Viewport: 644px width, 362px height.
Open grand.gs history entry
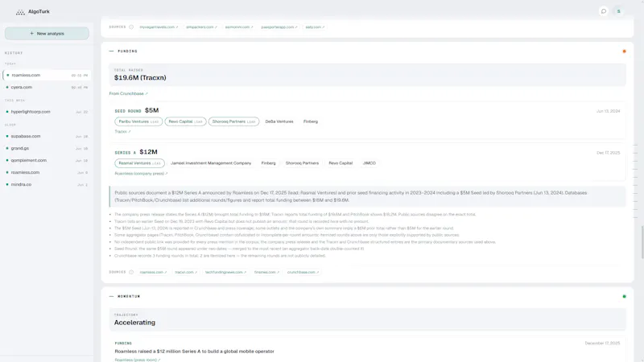point(47,148)
